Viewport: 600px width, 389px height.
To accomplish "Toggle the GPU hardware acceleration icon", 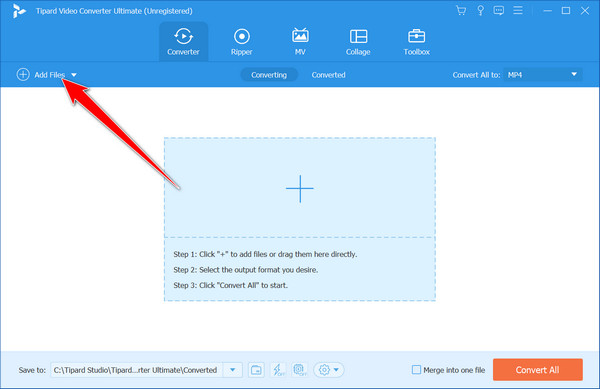I will coord(300,370).
